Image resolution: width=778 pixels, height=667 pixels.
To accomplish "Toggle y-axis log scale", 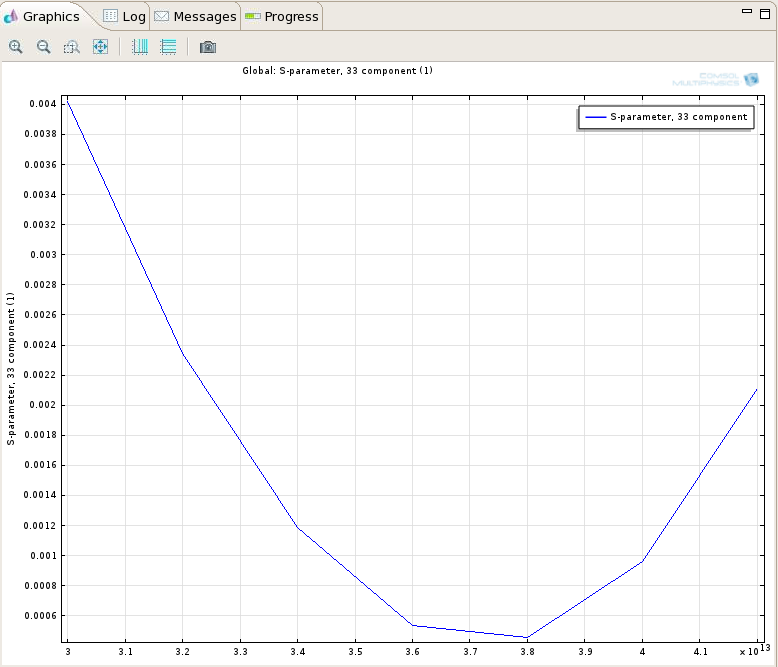I will coord(168,47).
